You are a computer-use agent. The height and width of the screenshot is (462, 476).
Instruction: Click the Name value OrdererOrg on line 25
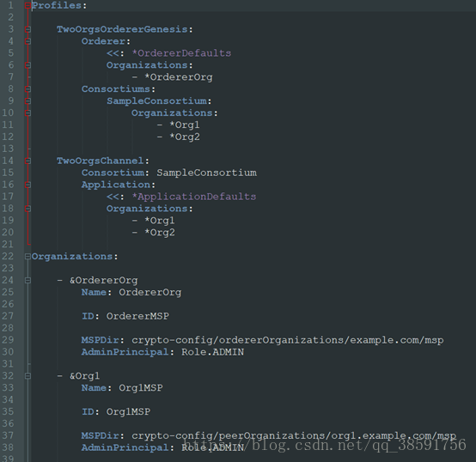click(x=150, y=293)
